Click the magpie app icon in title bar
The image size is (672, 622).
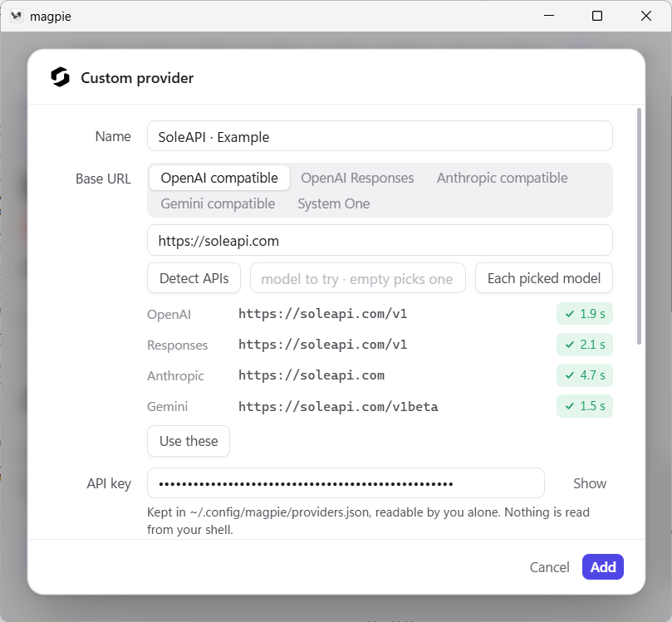(17, 17)
